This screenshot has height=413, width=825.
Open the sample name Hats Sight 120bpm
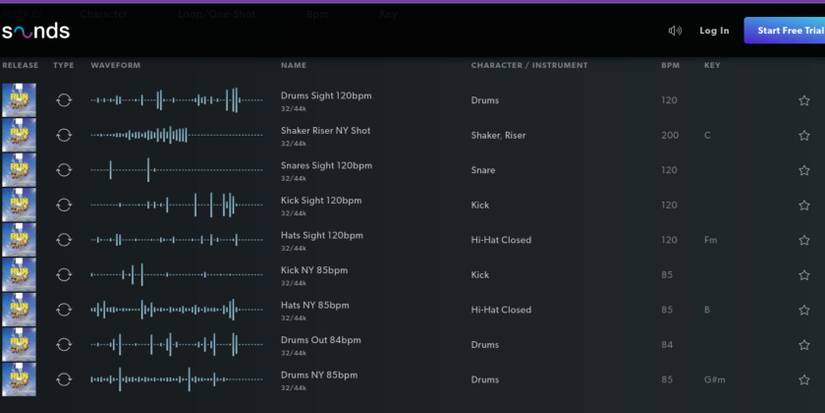[322, 235]
